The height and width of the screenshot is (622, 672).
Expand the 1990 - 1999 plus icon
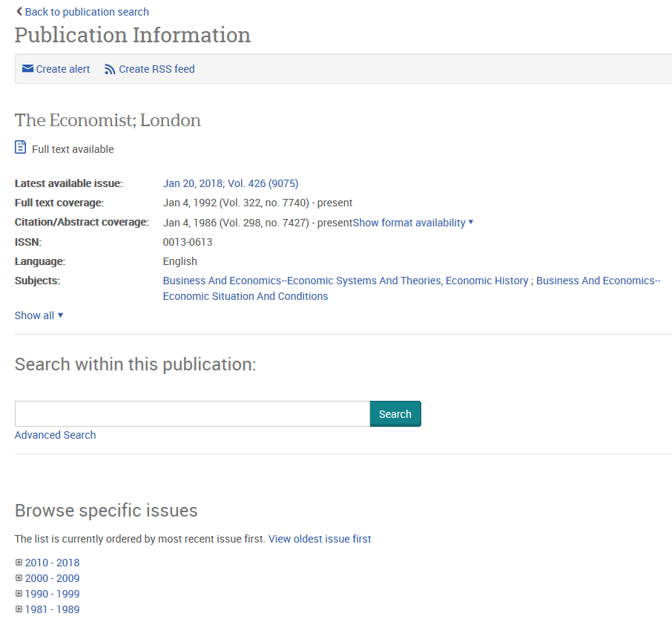point(19,594)
